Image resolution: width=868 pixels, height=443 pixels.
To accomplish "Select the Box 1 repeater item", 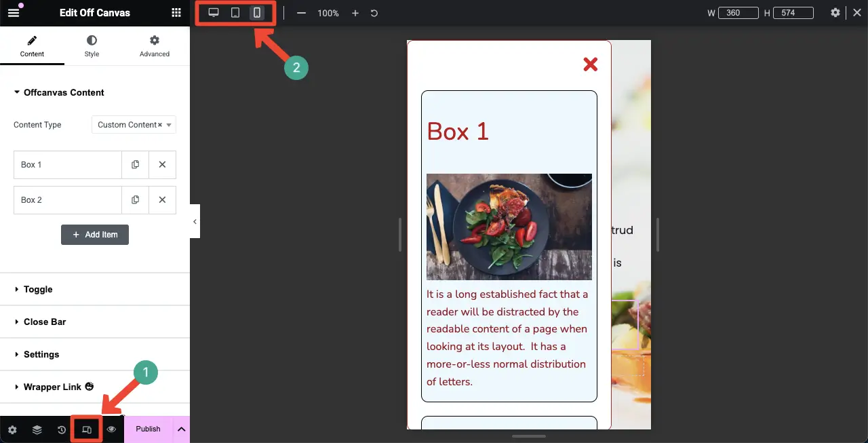I will click(68, 165).
